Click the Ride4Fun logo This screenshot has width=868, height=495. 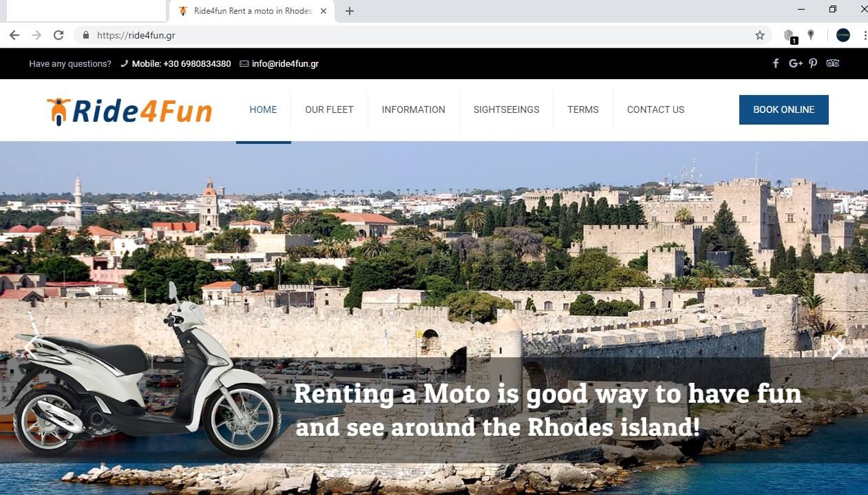coord(129,111)
